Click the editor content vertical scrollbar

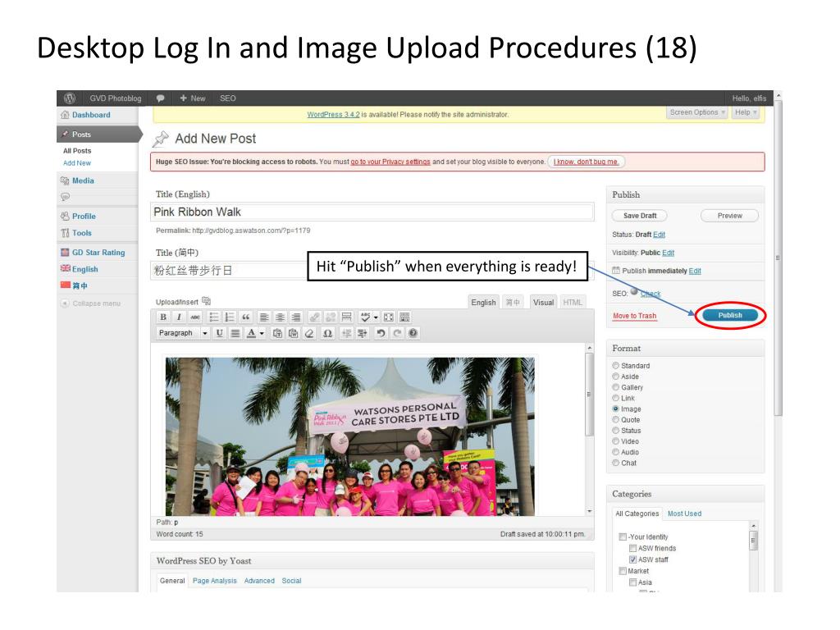pyautogui.click(x=589, y=428)
